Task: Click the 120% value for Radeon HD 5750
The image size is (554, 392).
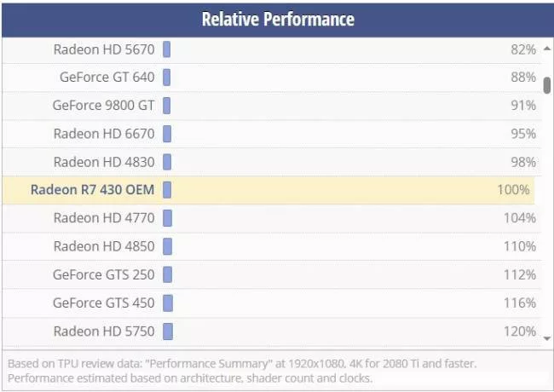Action: (519, 331)
